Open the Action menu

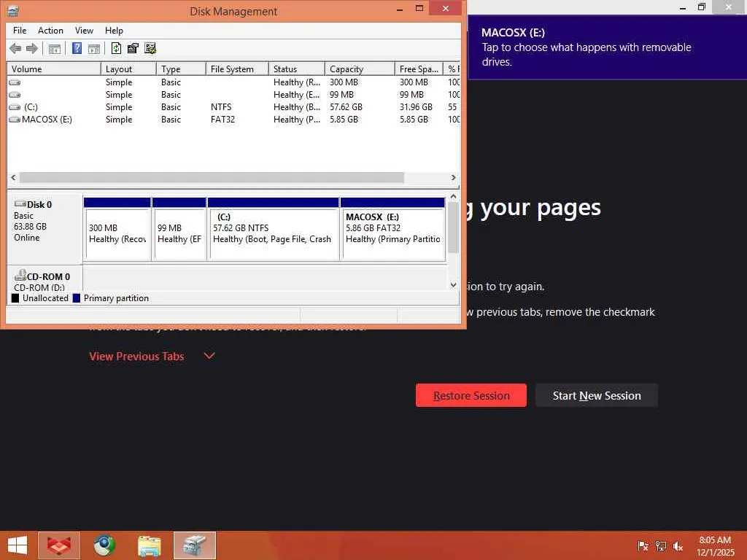point(50,31)
